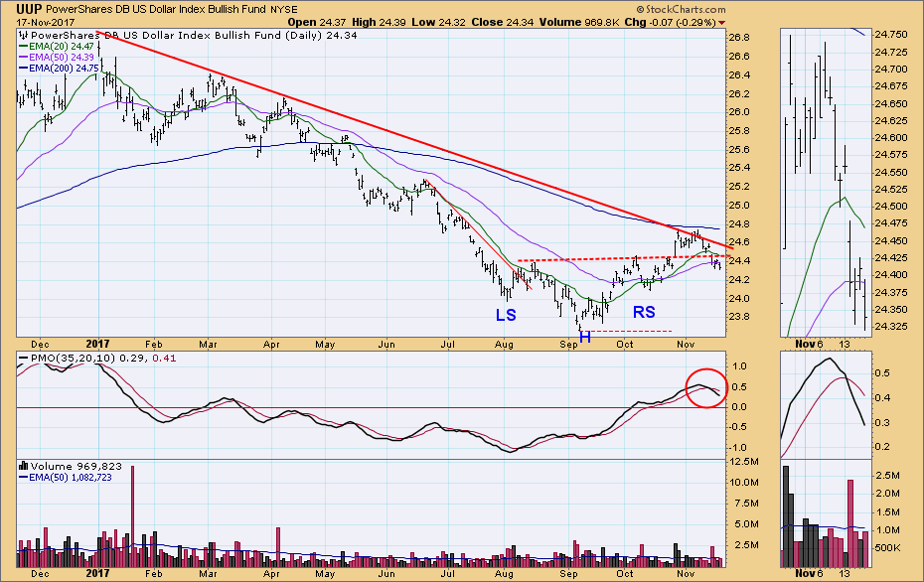The width and height of the screenshot is (924, 582).
Task: Click the red down-arrow beside the Chg value
Action: point(722,23)
